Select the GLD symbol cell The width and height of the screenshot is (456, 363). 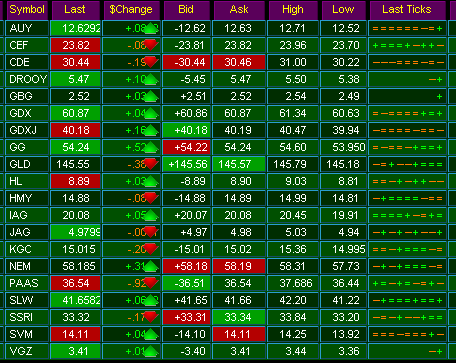[x=27, y=164]
